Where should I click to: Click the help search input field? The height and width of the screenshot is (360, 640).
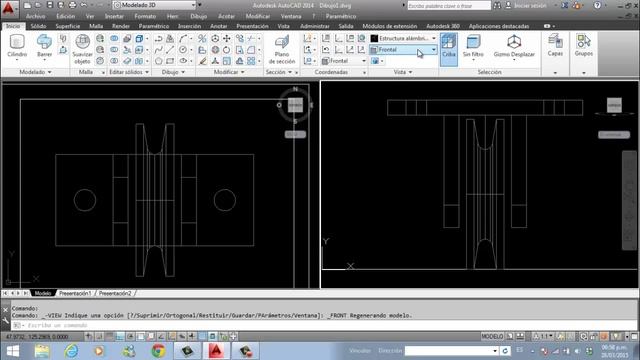pyautogui.click(x=449, y=5)
